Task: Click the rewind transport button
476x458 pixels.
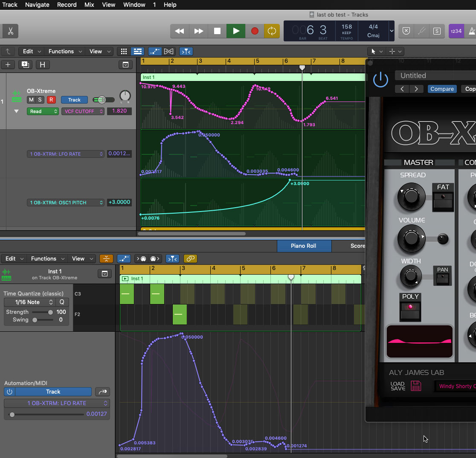Action: tap(180, 31)
